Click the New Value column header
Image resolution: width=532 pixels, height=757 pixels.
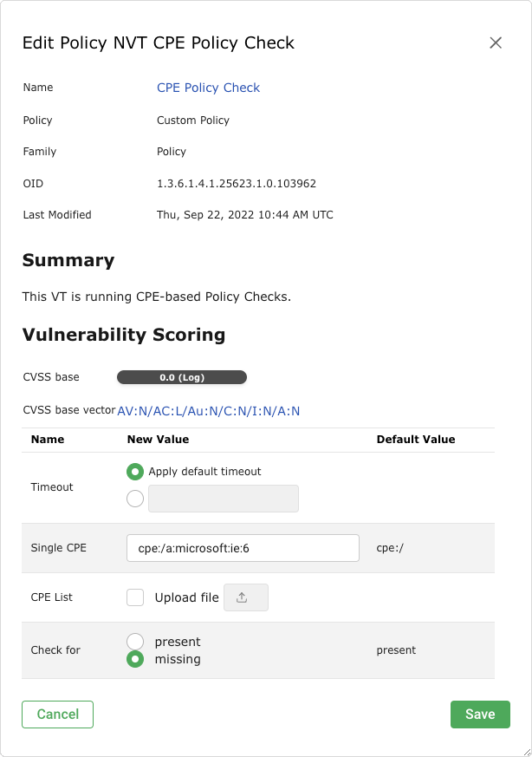158,440
